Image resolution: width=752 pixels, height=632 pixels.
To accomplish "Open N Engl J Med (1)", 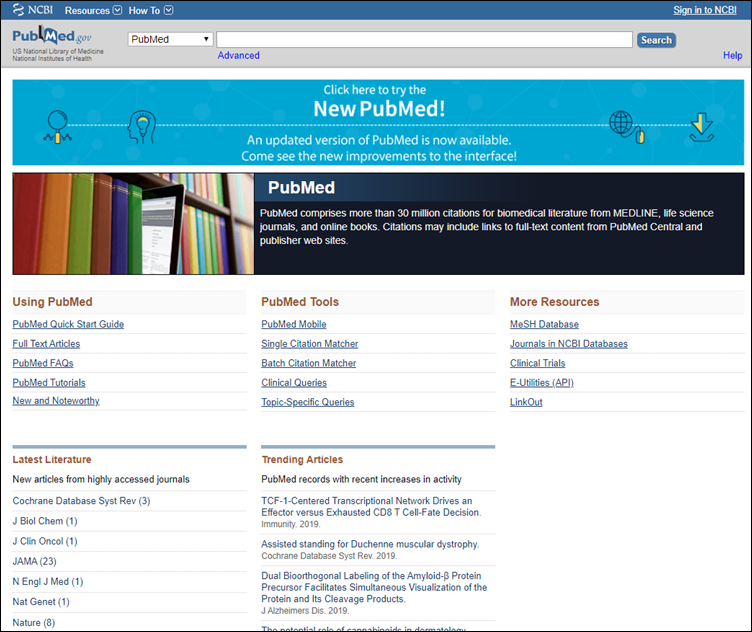I will [x=47, y=581].
